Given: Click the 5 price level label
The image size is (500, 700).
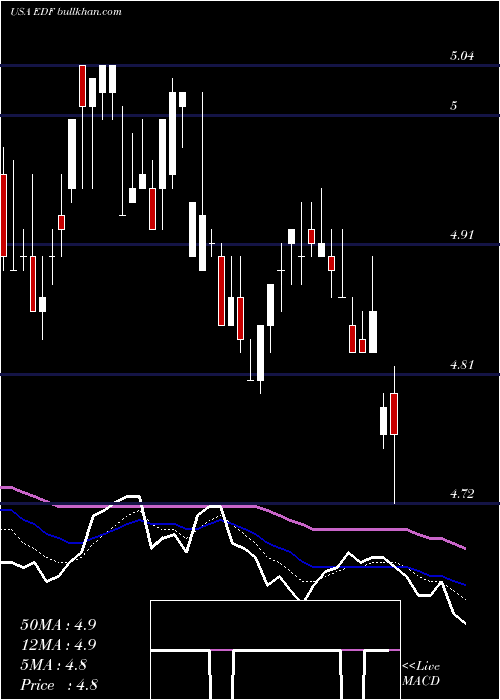Looking at the screenshot, I should [x=454, y=106].
